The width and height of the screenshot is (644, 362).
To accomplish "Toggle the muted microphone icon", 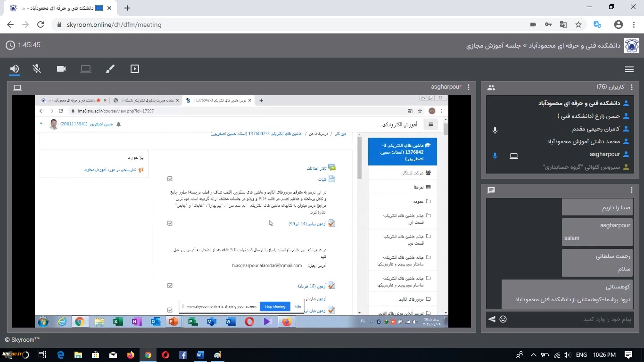I will point(37,69).
